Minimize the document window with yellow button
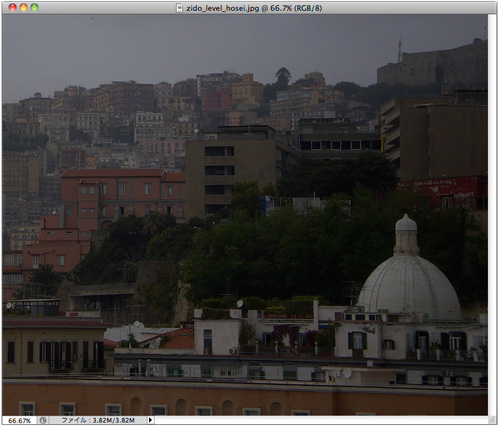The image size is (500, 426). click(23, 7)
